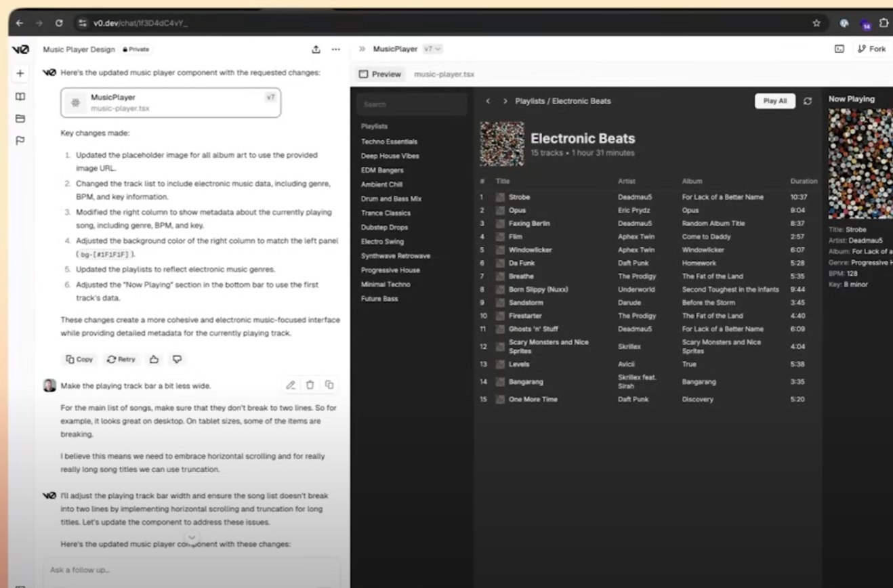This screenshot has height=588, width=893.
Task: Copy the assistant response
Action: click(79, 359)
